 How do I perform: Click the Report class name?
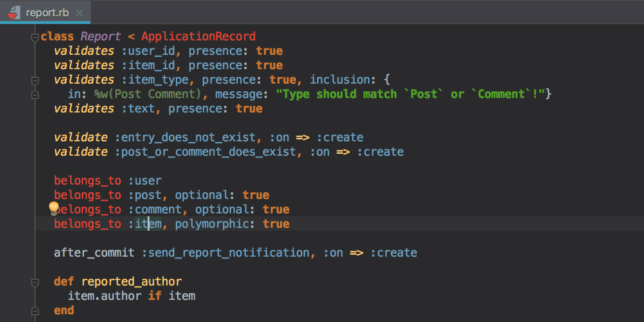(100, 37)
